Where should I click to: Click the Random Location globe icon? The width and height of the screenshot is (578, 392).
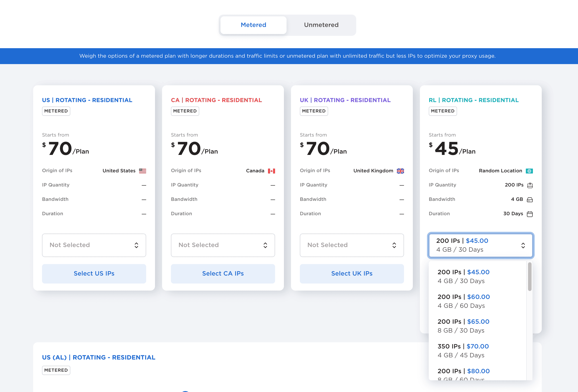529,171
